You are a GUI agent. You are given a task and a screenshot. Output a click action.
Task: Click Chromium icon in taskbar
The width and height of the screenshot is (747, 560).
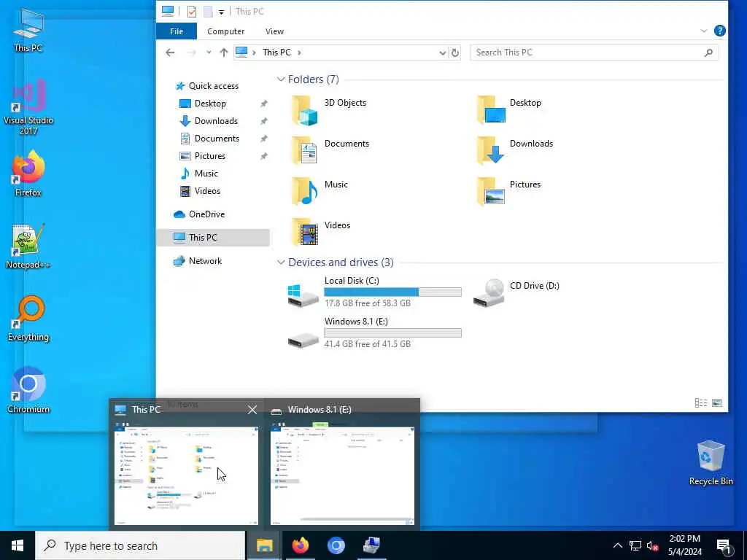[x=336, y=545]
